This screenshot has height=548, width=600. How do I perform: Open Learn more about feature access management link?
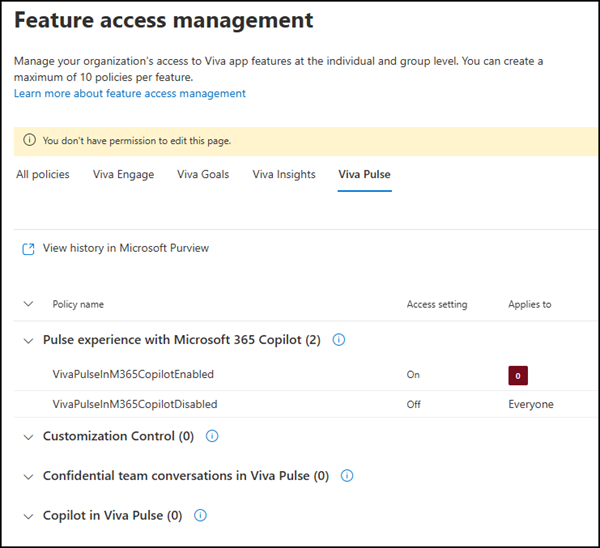(x=130, y=93)
